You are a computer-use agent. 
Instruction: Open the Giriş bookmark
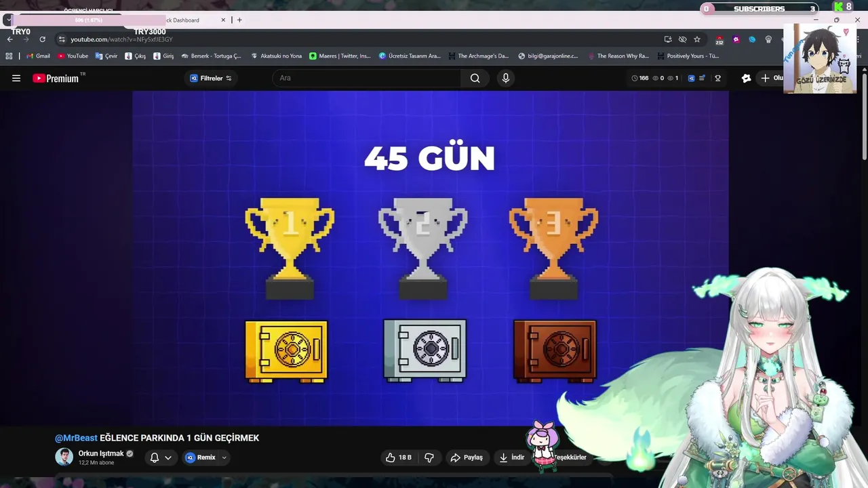tap(163, 56)
